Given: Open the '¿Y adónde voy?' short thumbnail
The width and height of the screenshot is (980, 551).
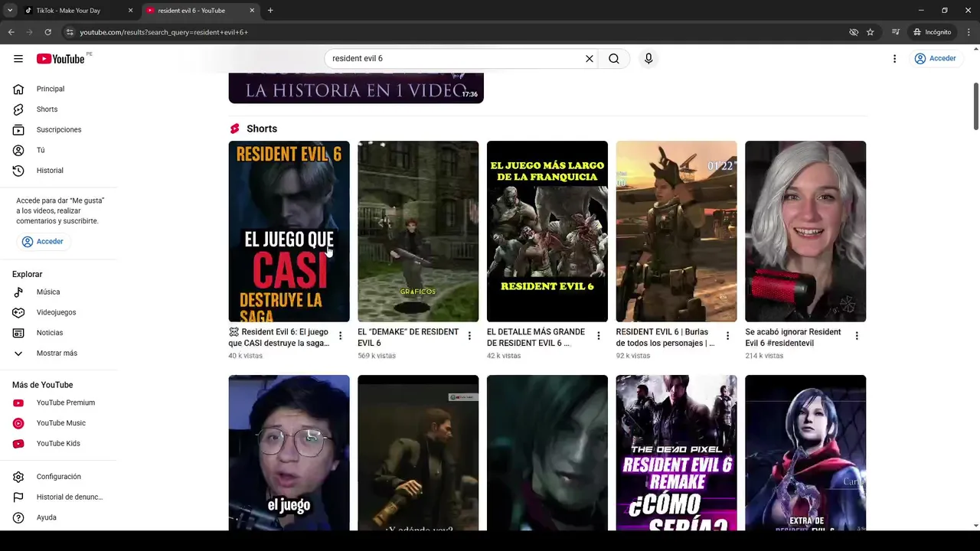Looking at the screenshot, I should coord(418,452).
